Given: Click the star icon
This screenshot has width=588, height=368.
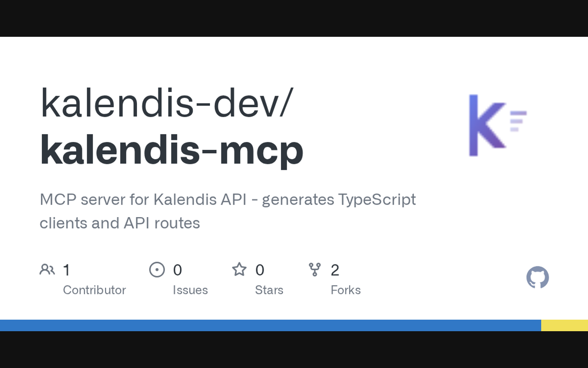Looking at the screenshot, I should [239, 270].
